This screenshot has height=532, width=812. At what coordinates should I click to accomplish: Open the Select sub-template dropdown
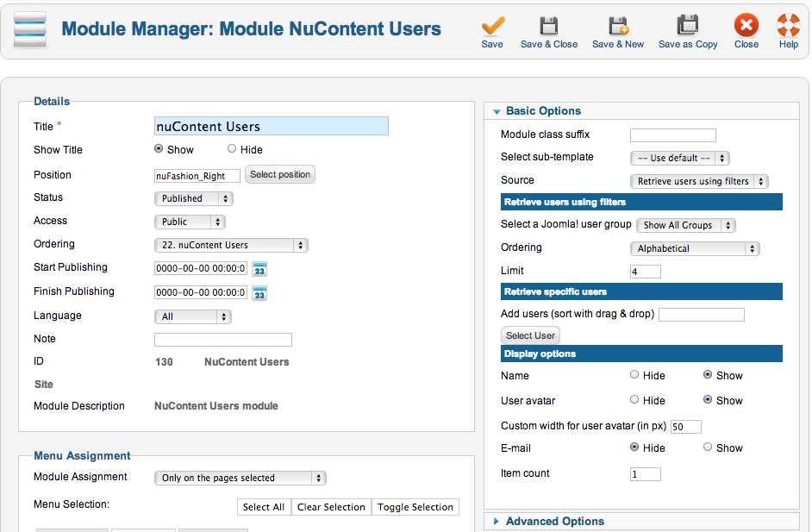coord(680,158)
